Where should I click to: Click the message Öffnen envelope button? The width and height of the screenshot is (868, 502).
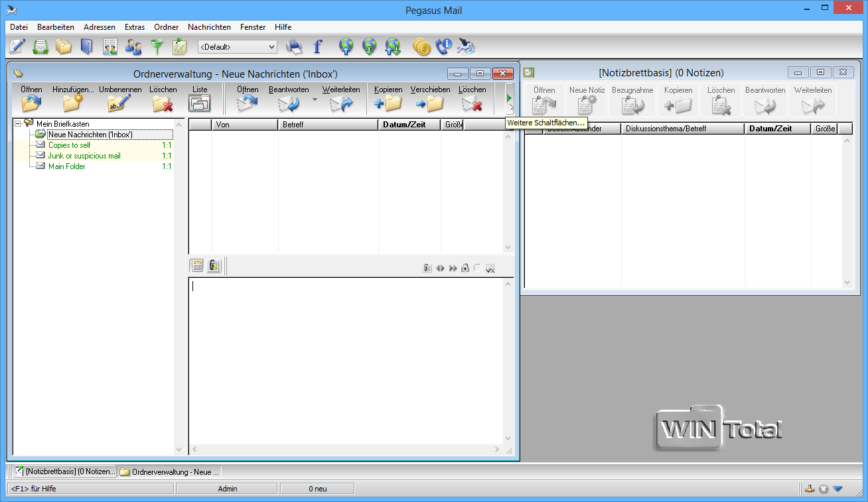pos(248,98)
